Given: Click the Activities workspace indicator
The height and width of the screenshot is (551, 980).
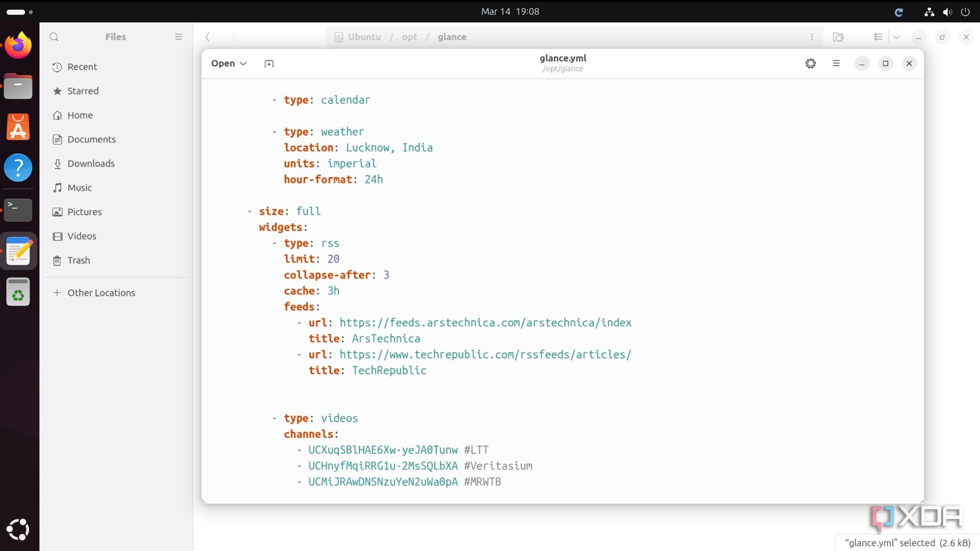Looking at the screenshot, I should (x=19, y=12).
